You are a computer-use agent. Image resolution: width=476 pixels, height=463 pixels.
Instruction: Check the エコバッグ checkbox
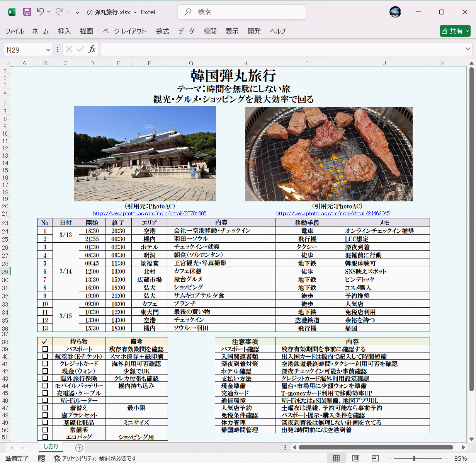pyautogui.click(x=45, y=437)
